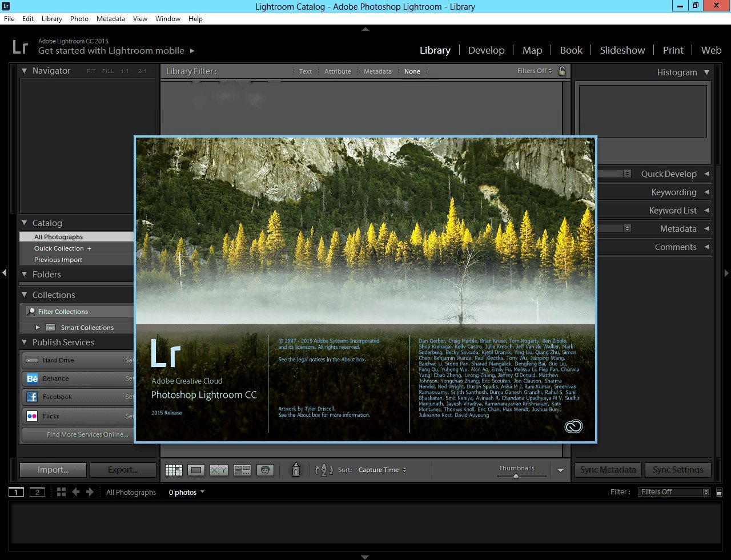
Task: Select the Painter spray can tool
Action: coord(296,470)
